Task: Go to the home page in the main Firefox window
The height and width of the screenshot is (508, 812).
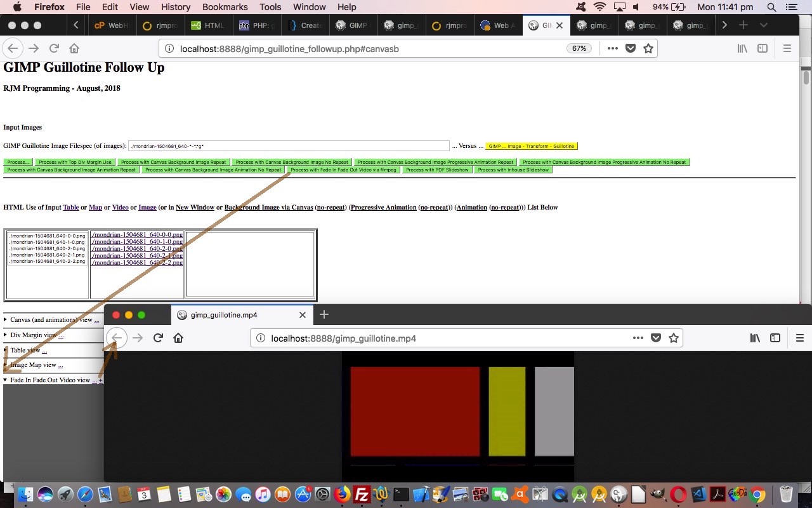Action: click(x=74, y=48)
